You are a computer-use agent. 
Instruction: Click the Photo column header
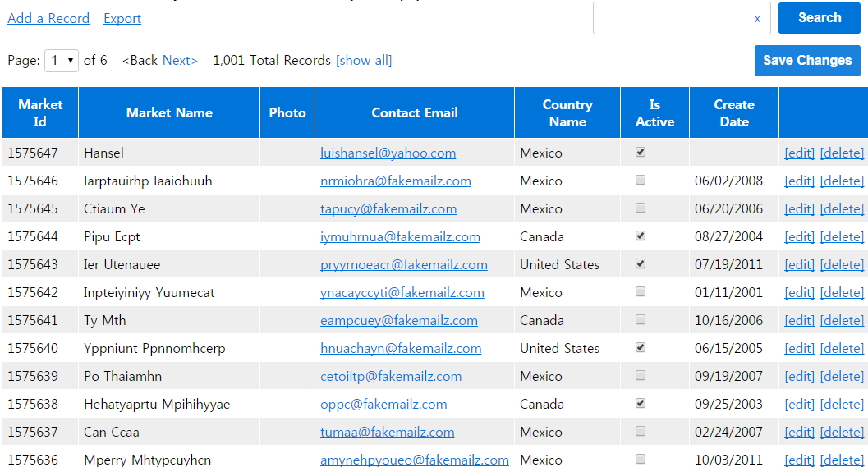(x=287, y=113)
